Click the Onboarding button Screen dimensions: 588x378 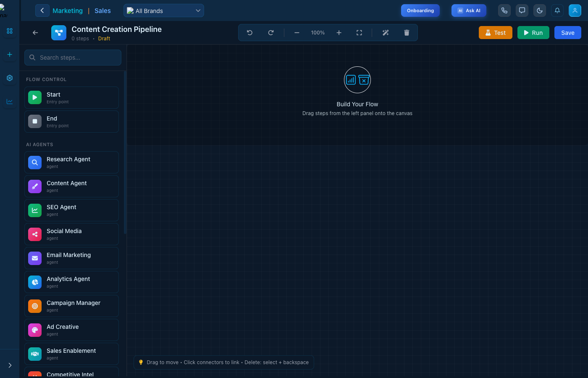(x=420, y=10)
